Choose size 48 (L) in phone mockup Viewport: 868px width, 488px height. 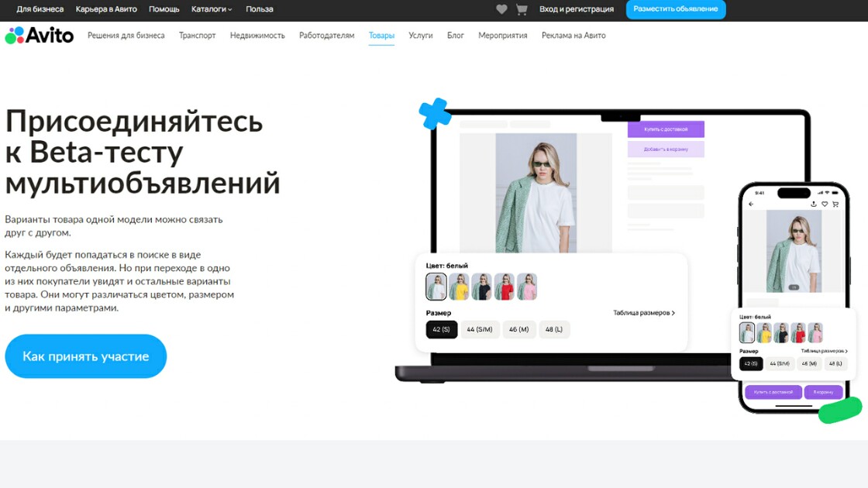836,363
